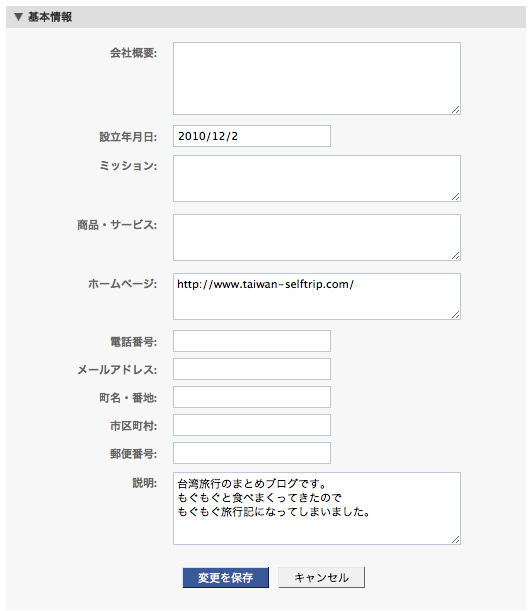Image resolution: width=529 pixels, height=611 pixels.
Task: Click the キャンセル button
Action: 321,577
